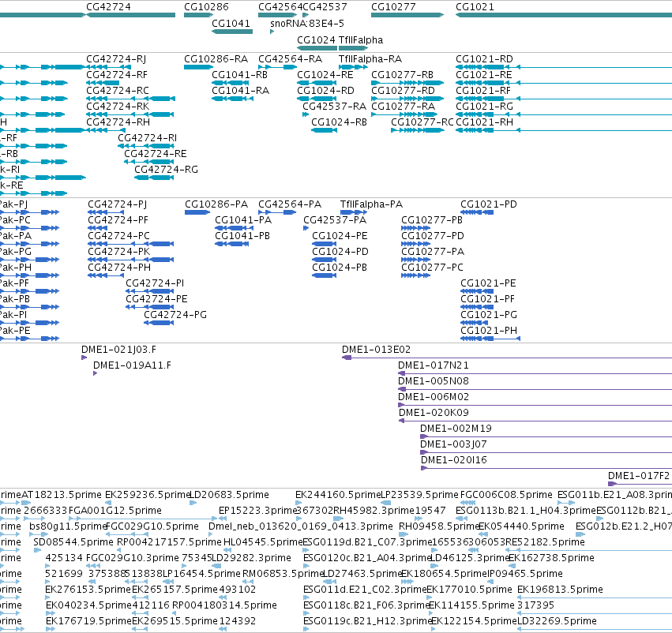This screenshot has height=633, width=672.
Task: Click the TfIIFalpha gene label
Action: click(361, 39)
